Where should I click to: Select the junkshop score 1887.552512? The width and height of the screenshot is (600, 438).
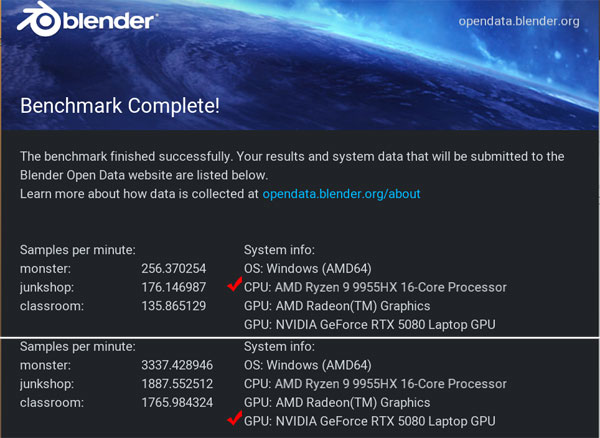(x=177, y=384)
